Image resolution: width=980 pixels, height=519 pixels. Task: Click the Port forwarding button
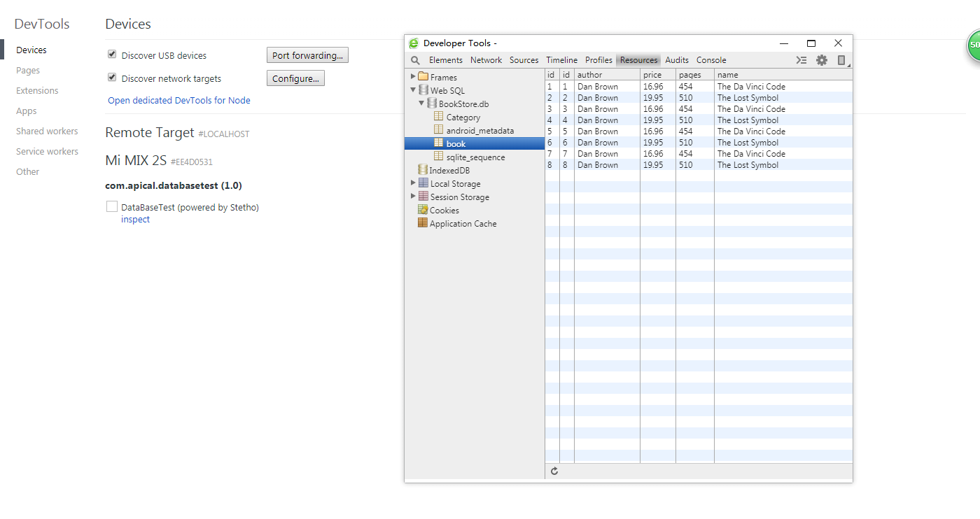[x=307, y=55]
